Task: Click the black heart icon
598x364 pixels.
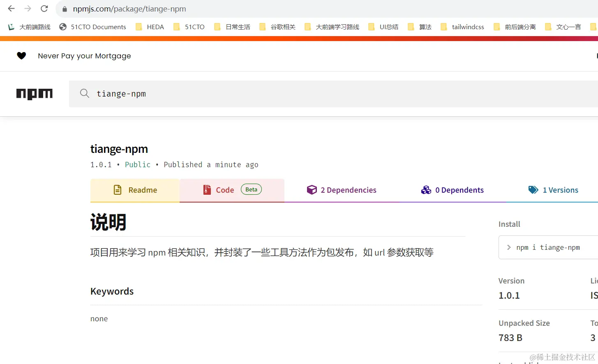Action: coord(21,56)
